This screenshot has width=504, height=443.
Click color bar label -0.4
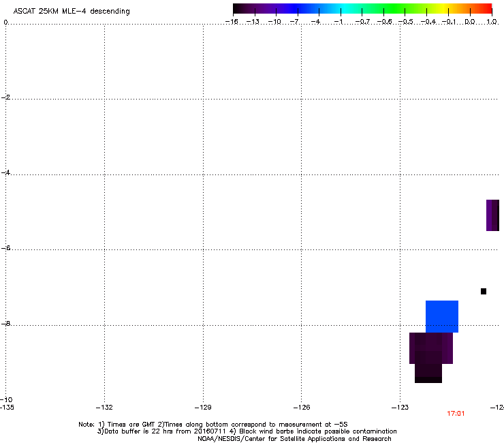[x=428, y=22]
